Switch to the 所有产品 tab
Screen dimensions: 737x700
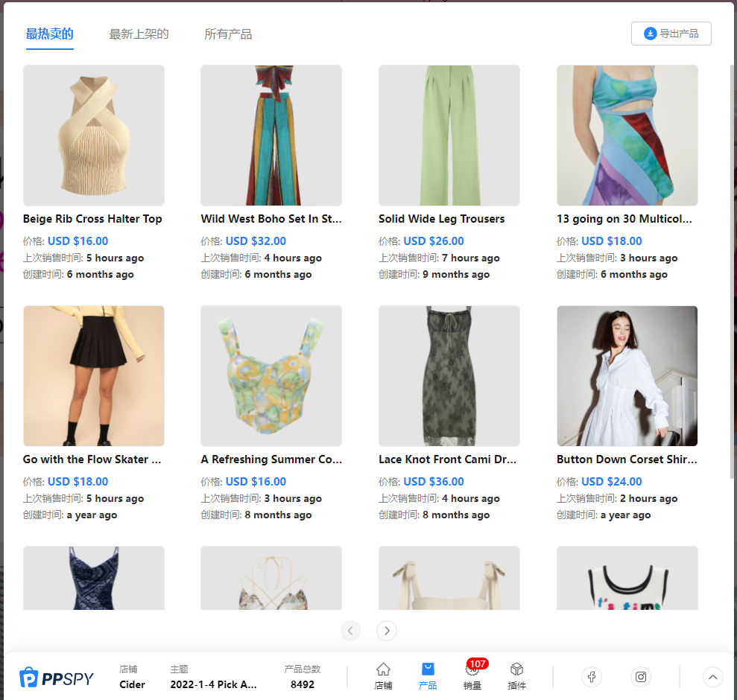(228, 34)
